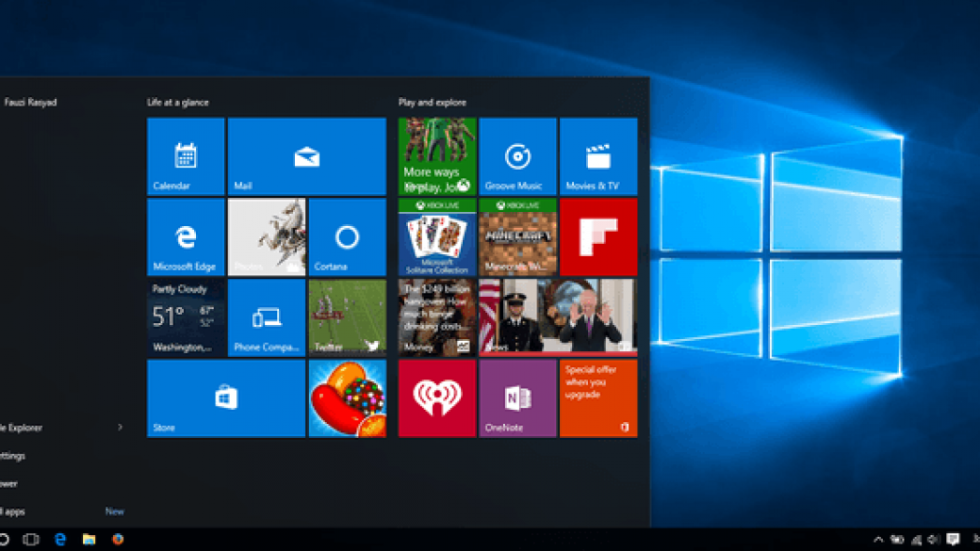Open File Explorer from the Start menu list
The image size is (980, 551).
(x=22, y=428)
